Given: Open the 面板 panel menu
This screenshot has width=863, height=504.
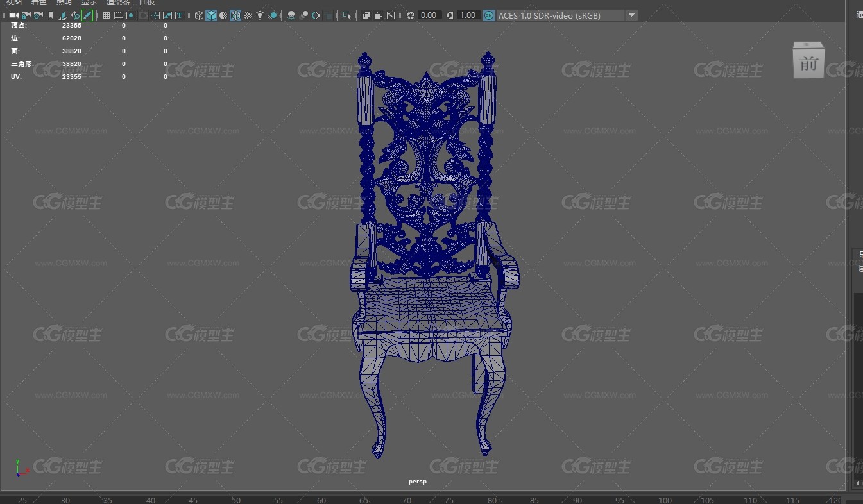Looking at the screenshot, I should click(147, 3).
